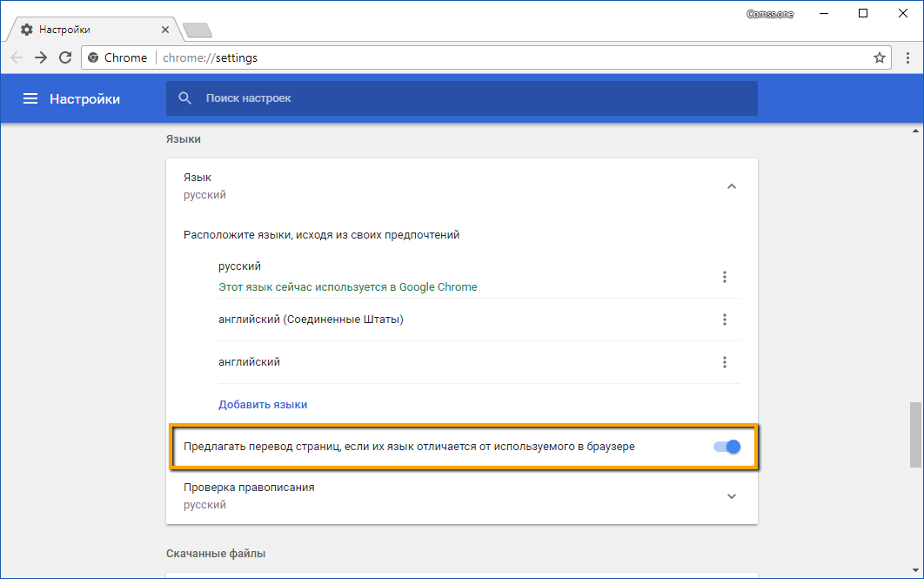Image resolution: width=924 pixels, height=579 pixels.
Task: Open a new browser tab
Action: (198, 30)
